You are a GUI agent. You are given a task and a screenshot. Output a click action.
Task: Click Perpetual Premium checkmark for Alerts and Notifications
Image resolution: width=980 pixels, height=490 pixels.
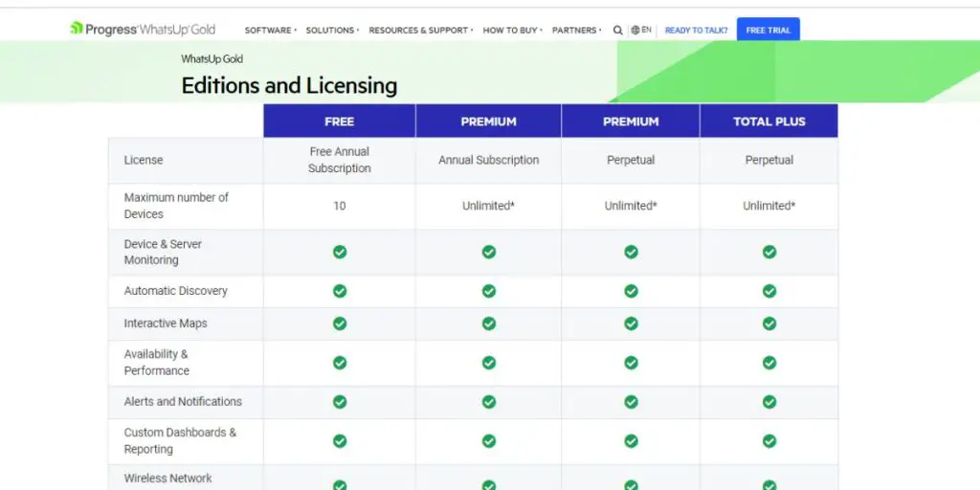(632, 402)
